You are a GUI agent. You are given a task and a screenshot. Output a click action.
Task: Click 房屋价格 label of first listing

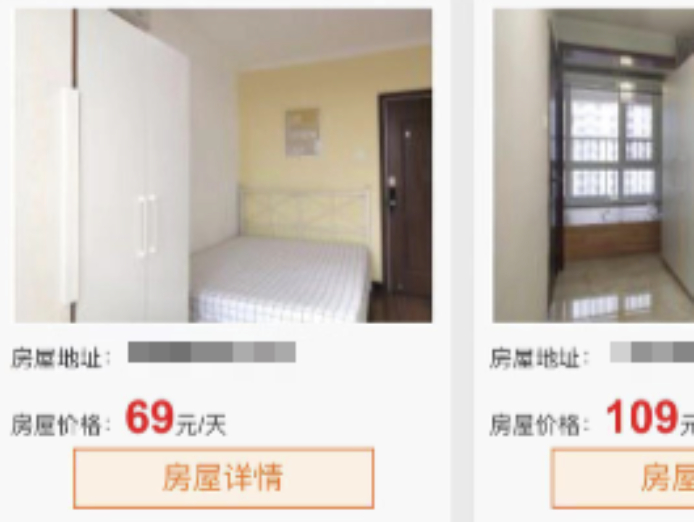(x=61, y=425)
